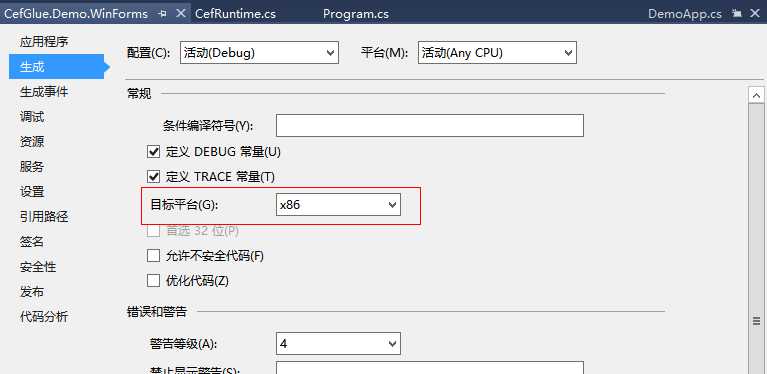Image resolution: width=767 pixels, height=374 pixels.
Task: Uncheck 定义 TRACE 常量 checkbox
Action: [154, 176]
